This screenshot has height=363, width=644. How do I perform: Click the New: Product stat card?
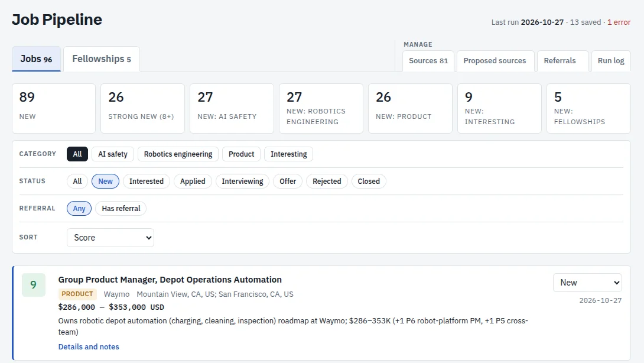click(x=410, y=109)
